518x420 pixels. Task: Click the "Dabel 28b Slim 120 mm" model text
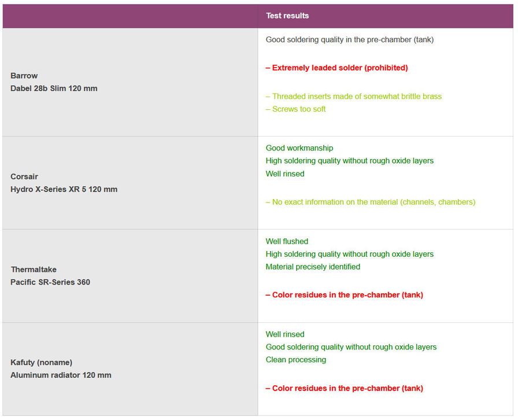54,89
